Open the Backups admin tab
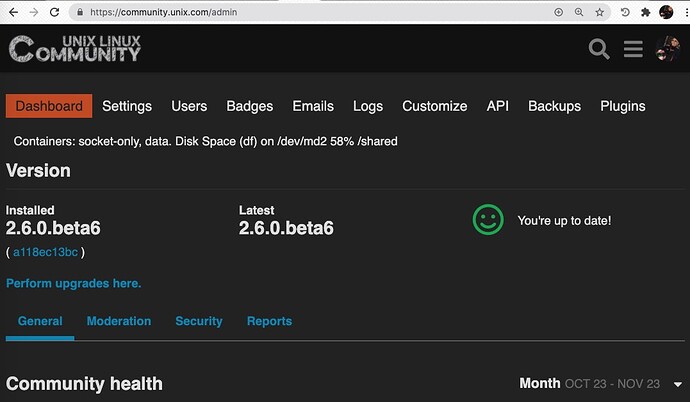This screenshot has height=402, width=690. point(554,106)
